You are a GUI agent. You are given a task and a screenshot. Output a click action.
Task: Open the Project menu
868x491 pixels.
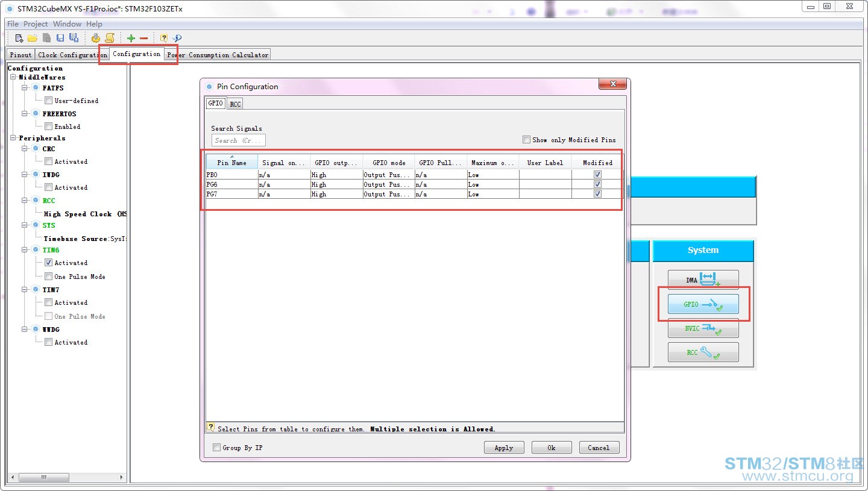[36, 24]
